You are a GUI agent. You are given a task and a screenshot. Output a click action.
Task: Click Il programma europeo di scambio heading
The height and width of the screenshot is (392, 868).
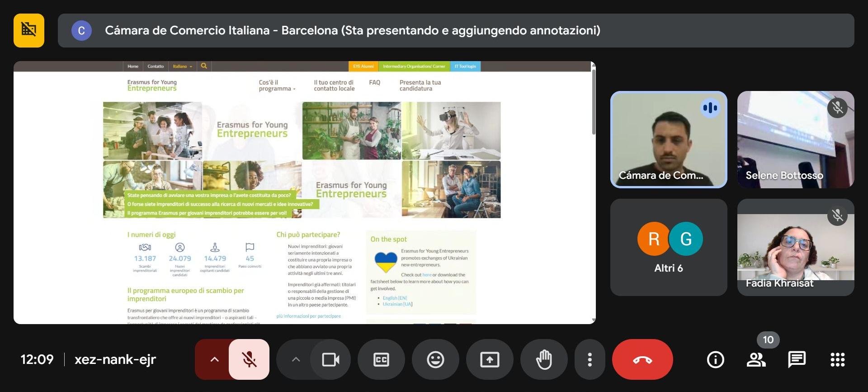click(x=185, y=295)
